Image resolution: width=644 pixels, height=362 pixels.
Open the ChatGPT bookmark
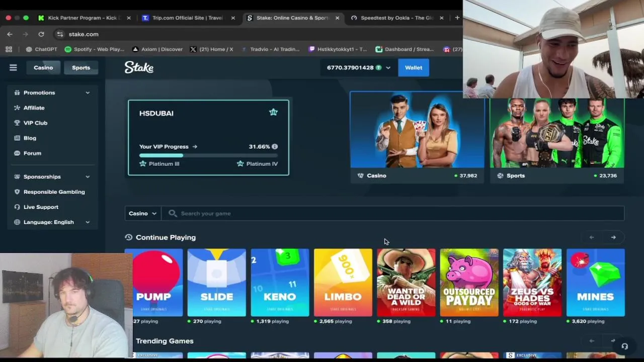(41, 49)
